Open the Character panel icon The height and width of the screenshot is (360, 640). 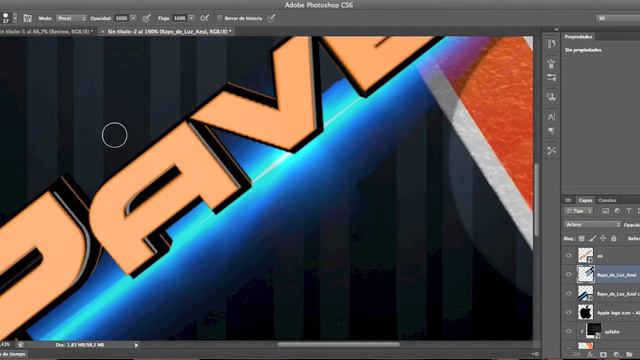[x=551, y=117]
